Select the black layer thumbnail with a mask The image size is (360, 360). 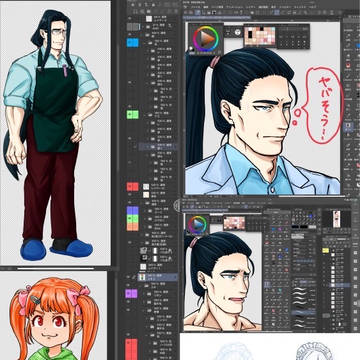tap(144, 258)
